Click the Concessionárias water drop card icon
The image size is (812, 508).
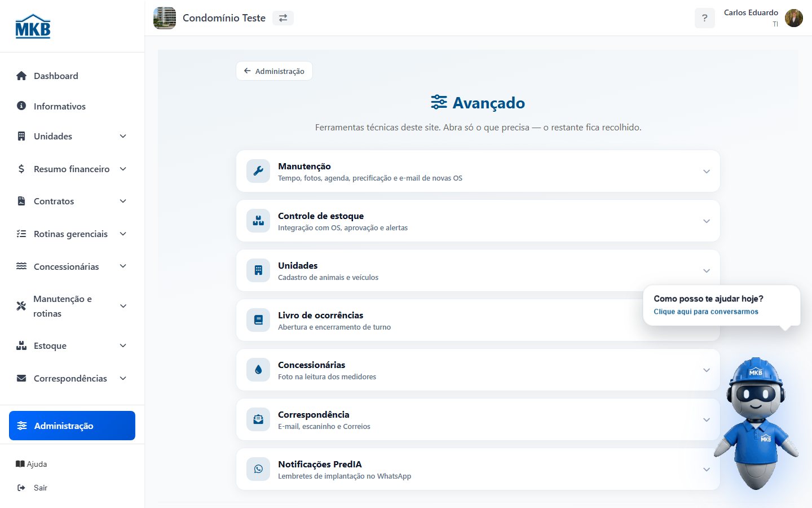pyautogui.click(x=258, y=370)
